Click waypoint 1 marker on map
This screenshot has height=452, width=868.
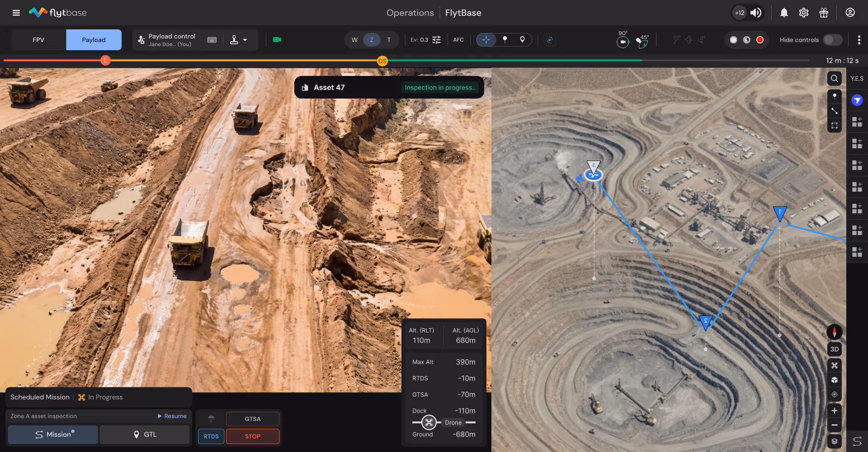click(780, 215)
